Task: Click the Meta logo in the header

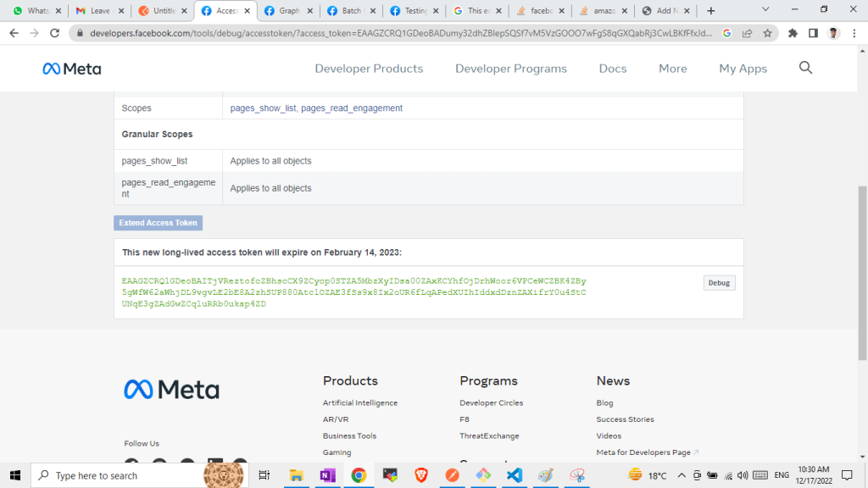Action: [72, 69]
